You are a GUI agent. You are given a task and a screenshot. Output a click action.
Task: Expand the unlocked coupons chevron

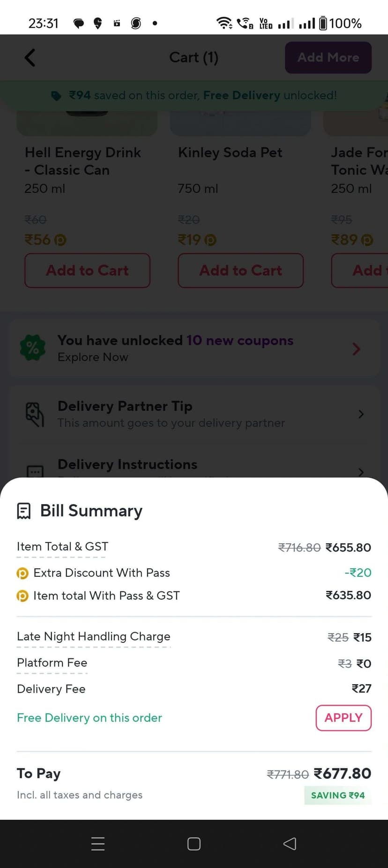click(357, 349)
